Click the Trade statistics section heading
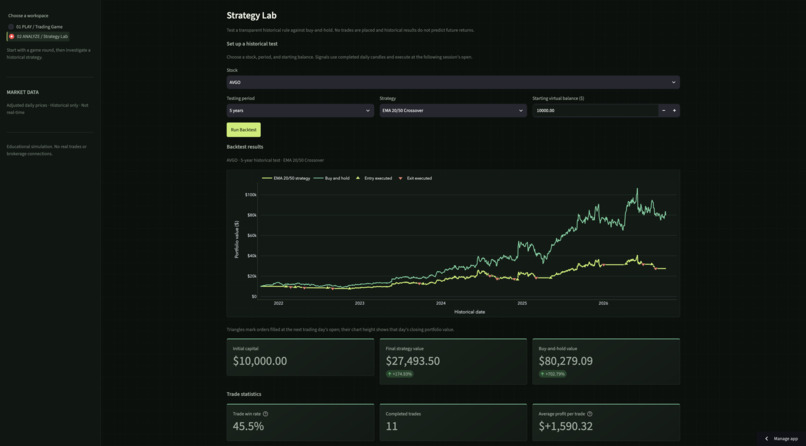Screen dimensions: 806x446 click(244, 394)
